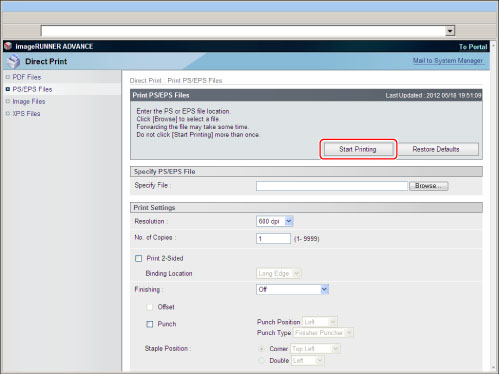
Task: Focus the Specify File input field
Action: coord(332,186)
